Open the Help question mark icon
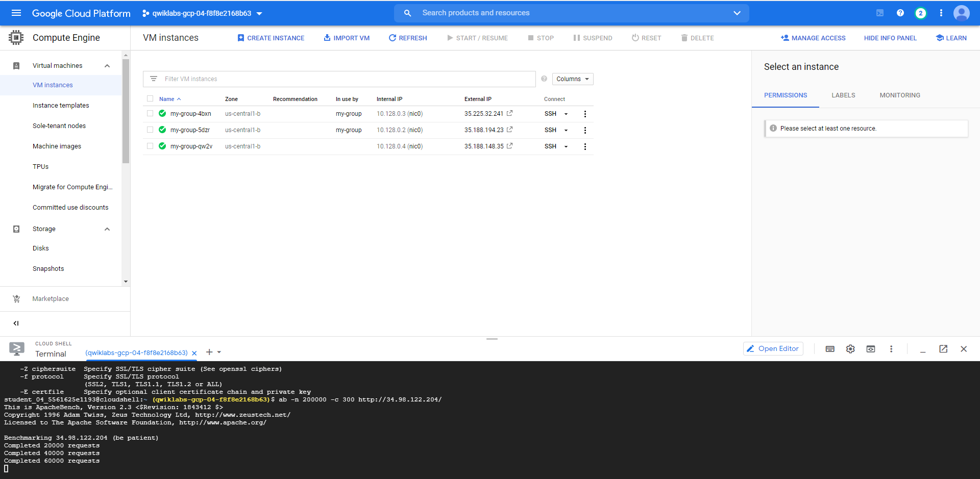Screen dimensions: 980x479 tap(900, 13)
